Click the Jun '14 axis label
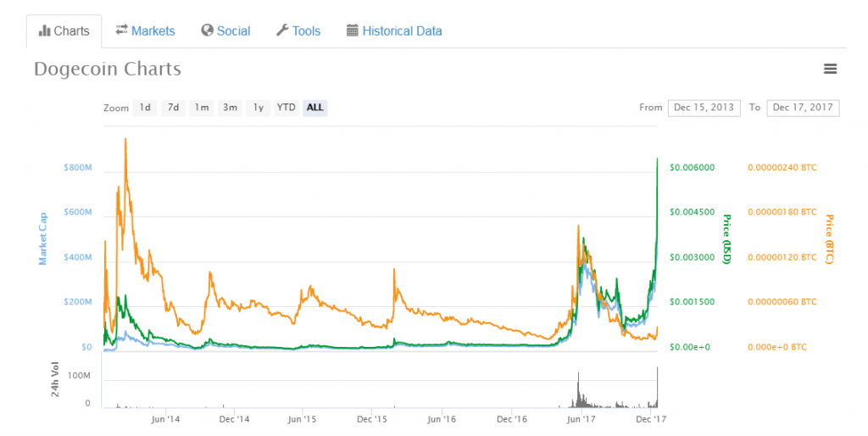Image resolution: width=868 pixels, height=436 pixels. [165, 419]
